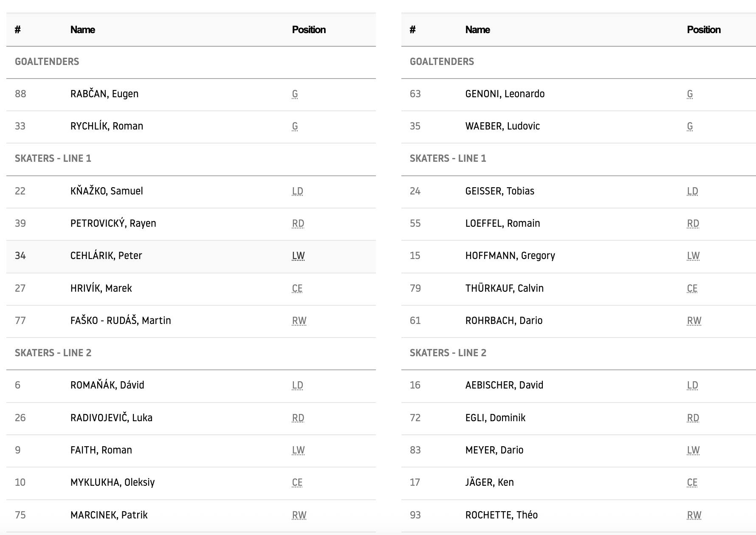Viewport: 756px width, 535px height.
Task: Select ROMAŇÁK, Dávid in Line 2
Action: [107, 385]
